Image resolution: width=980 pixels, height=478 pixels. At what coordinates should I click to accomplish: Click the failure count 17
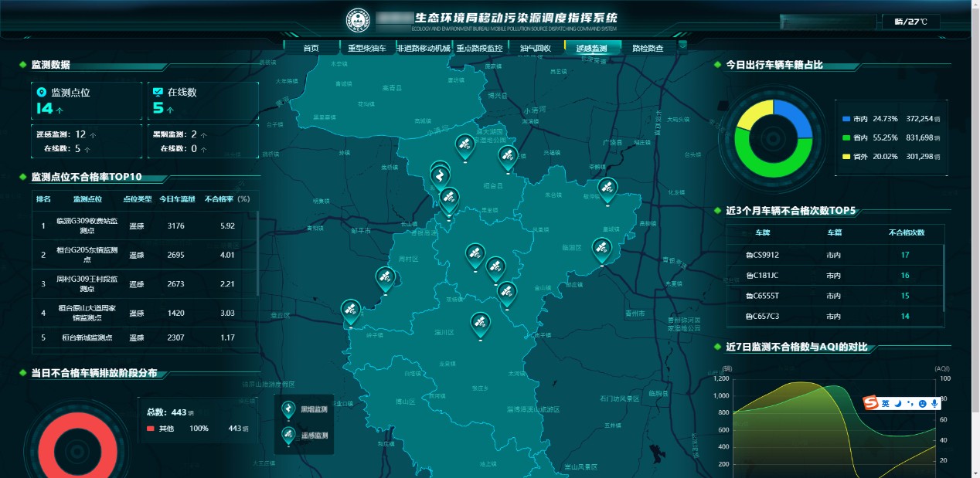[x=905, y=255]
